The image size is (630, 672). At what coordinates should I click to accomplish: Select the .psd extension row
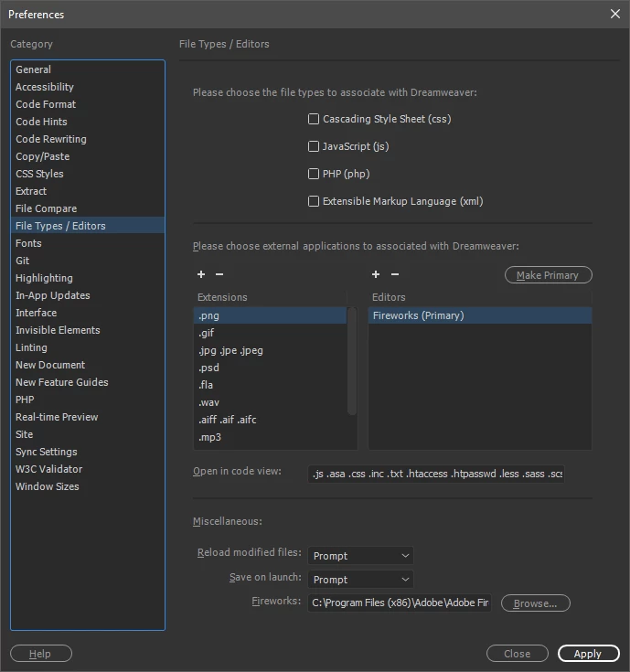point(270,368)
